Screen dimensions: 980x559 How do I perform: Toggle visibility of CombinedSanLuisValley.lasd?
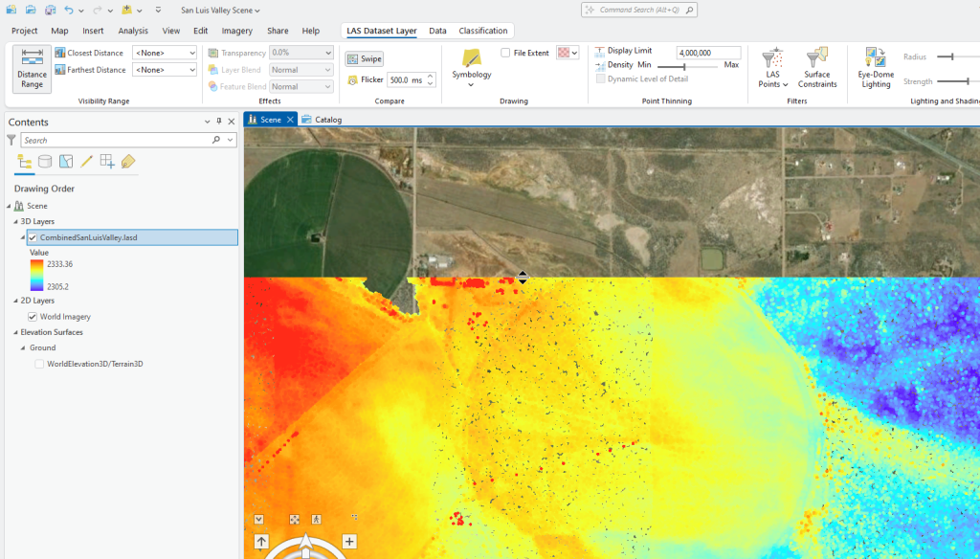pos(31,237)
